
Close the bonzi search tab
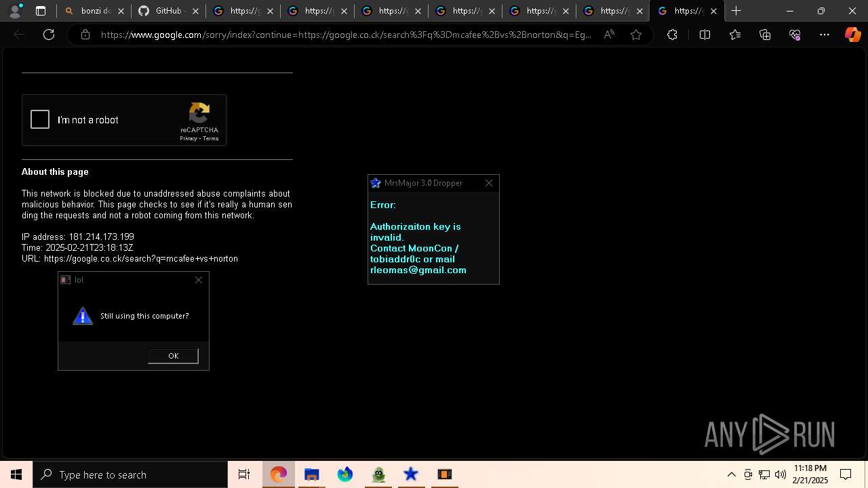pos(121,11)
